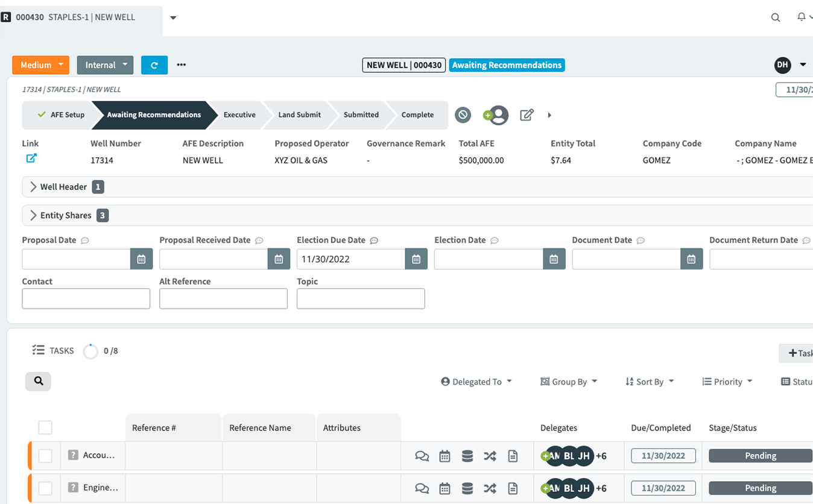Open Proposal Date calendar picker
Screen dimensions: 813x504
[141, 259]
